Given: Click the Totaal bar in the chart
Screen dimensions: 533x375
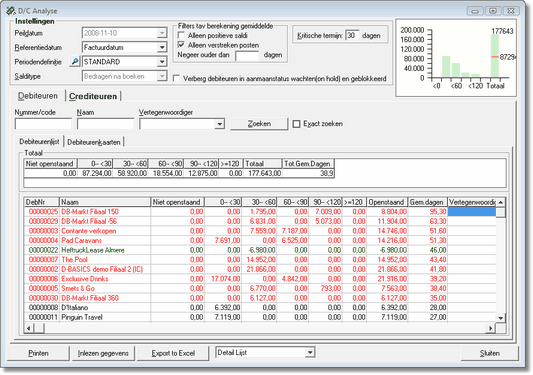Looking at the screenshot, I should 495,55.
